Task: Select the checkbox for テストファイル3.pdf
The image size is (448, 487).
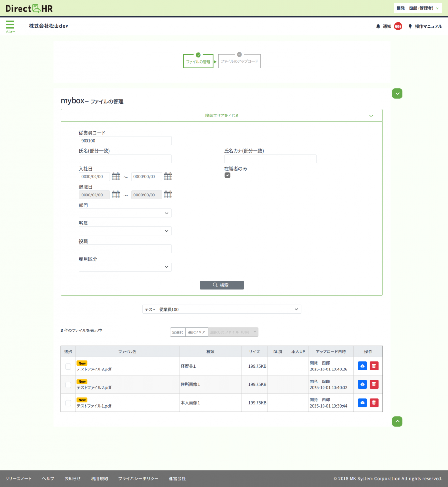Action: coord(68,366)
